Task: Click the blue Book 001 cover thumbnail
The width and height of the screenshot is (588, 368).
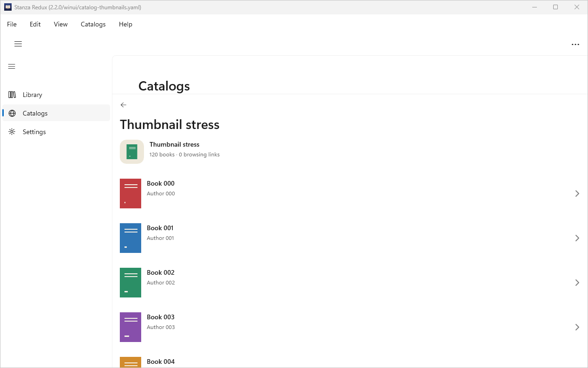Action: (131, 238)
